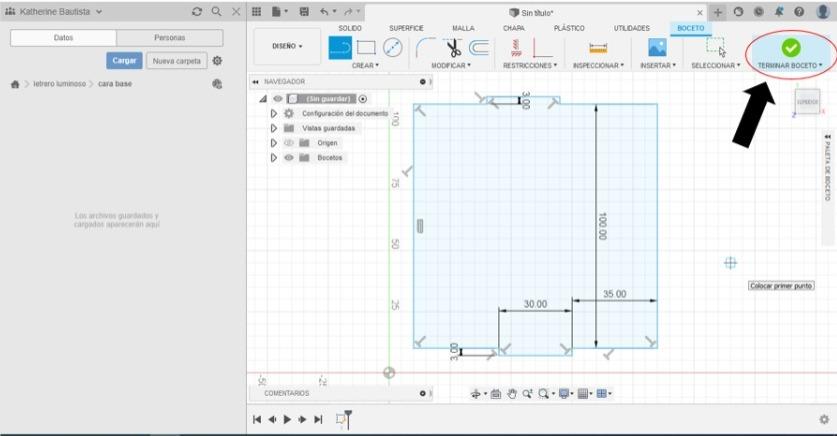Play the design timeline

pyautogui.click(x=287, y=419)
